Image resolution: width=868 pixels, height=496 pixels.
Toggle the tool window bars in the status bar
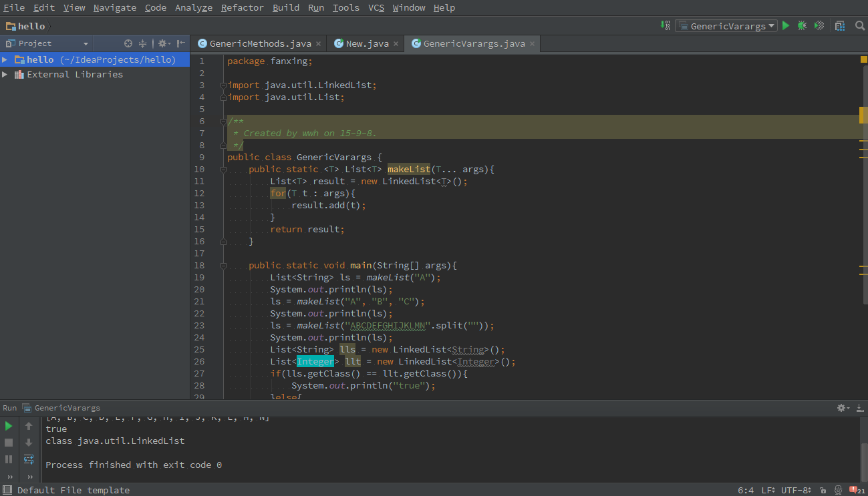7,490
